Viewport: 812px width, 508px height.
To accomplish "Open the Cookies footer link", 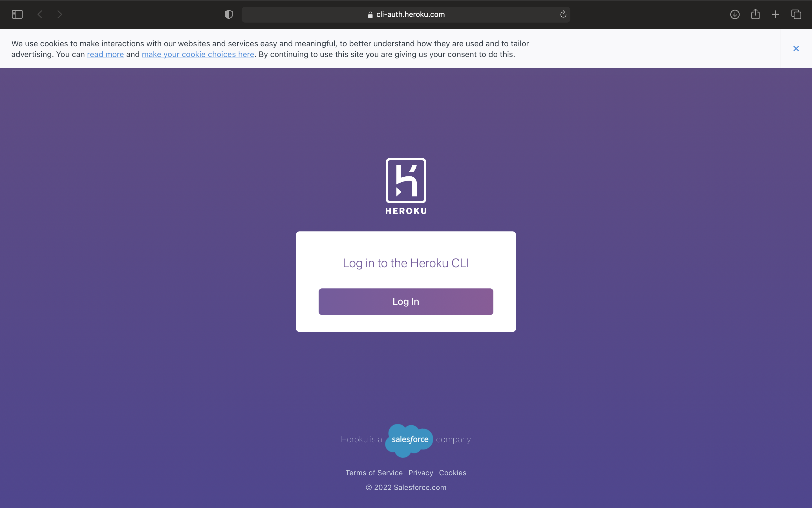I will [x=452, y=473].
